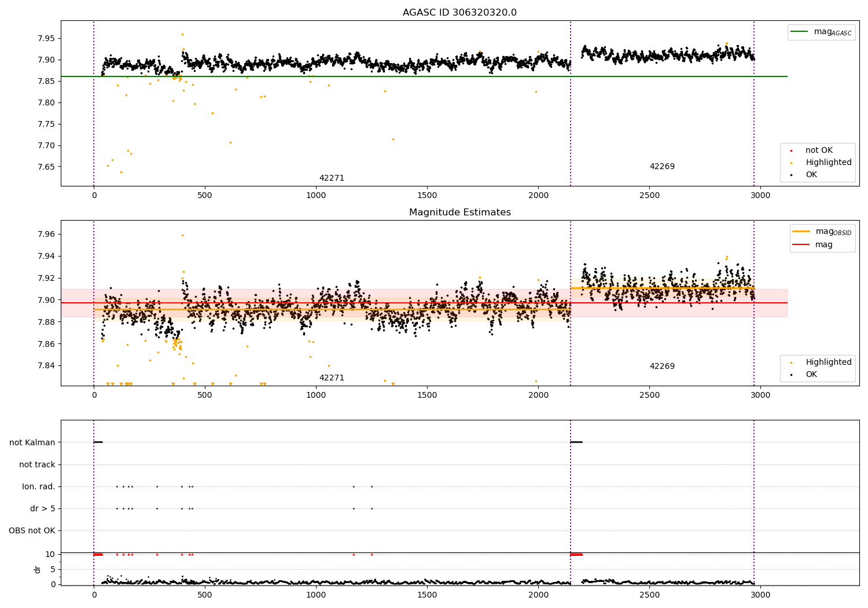Click the 'Magnitude Estimates' subplot title
868x608 pixels.
tap(459, 213)
